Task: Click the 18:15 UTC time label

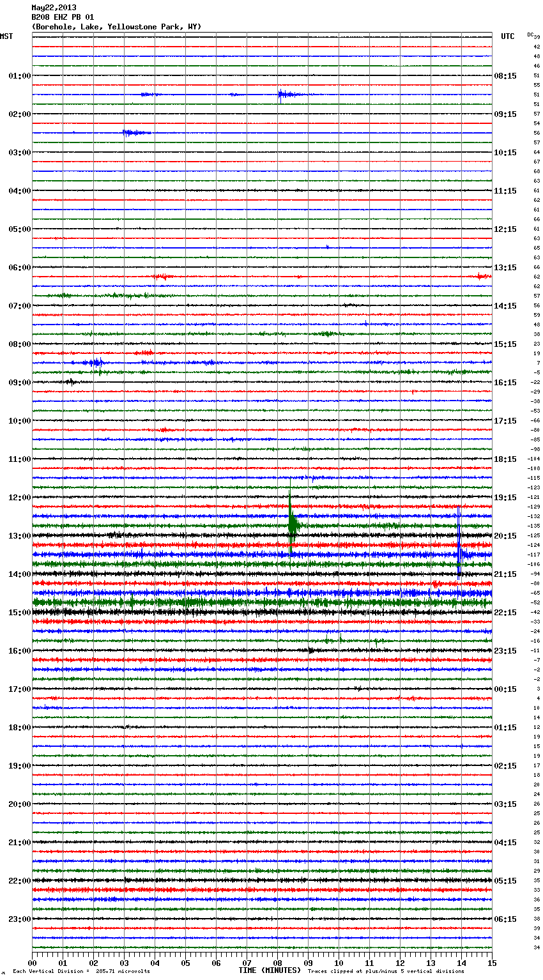Action: click(505, 459)
